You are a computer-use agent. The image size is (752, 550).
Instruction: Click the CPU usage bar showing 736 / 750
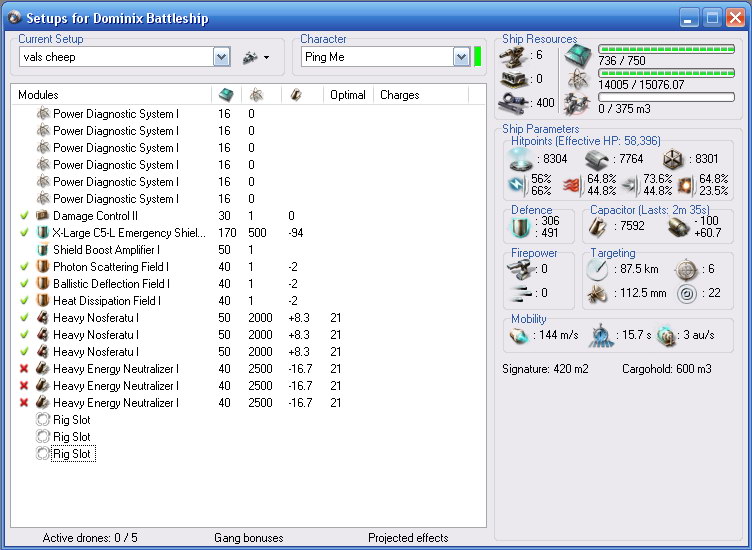[665, 48]
